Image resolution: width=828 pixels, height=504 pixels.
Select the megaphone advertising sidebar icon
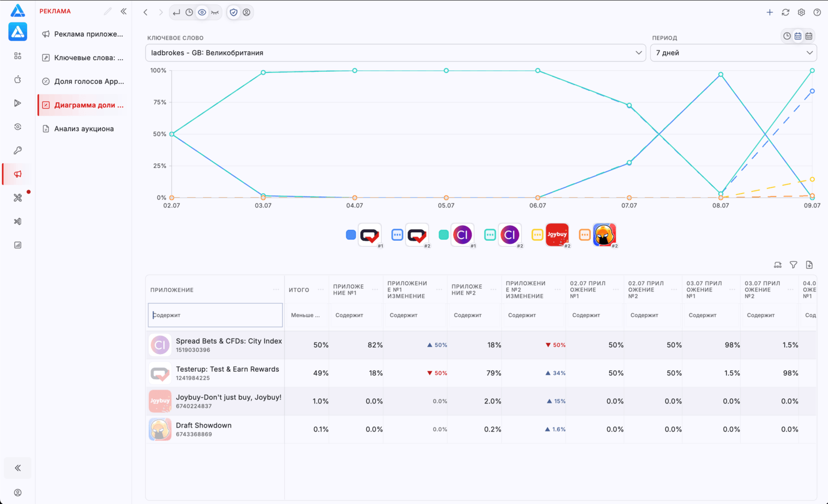click(18, 174)
